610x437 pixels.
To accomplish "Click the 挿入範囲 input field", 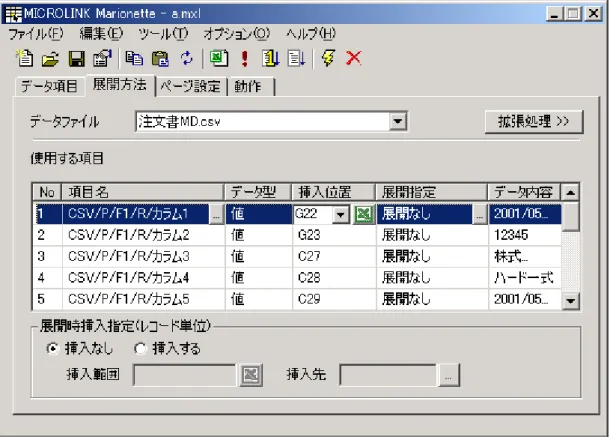I will coord(185,375).
